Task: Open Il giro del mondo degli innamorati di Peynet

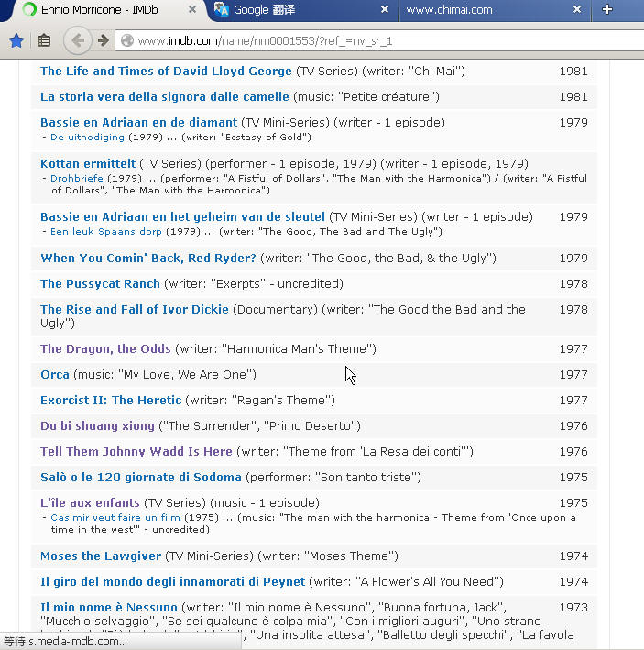Action: pos(173,581)
